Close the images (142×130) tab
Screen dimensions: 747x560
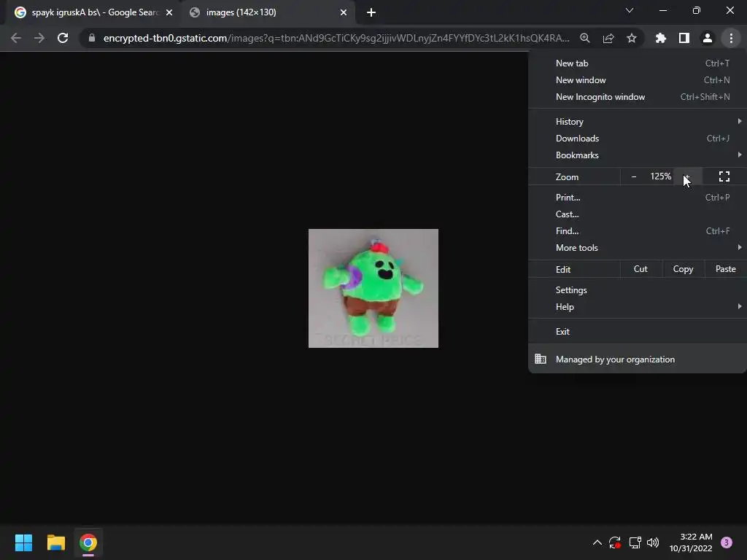point(344,12)
